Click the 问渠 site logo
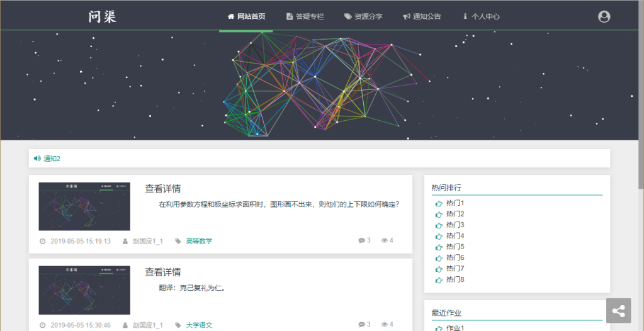644x331 pixels. [102, 17]
